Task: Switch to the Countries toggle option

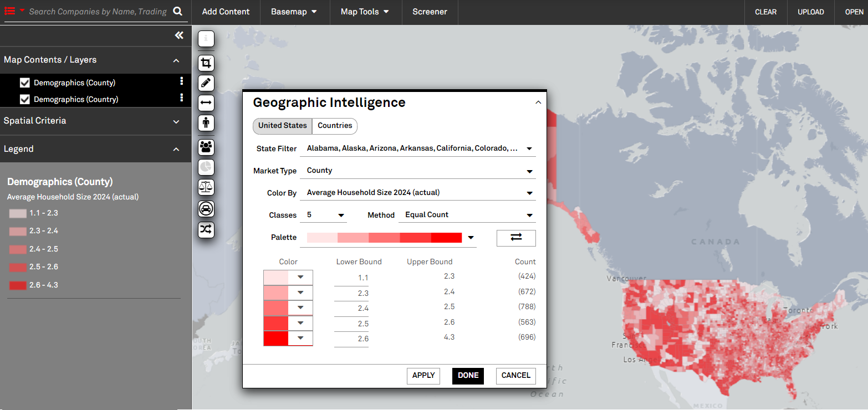Action: [335, 126]
